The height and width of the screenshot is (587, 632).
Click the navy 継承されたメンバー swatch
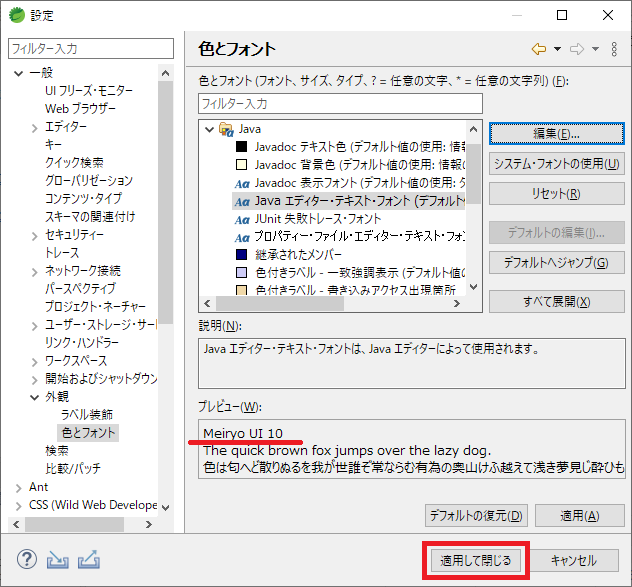point(241,254)
